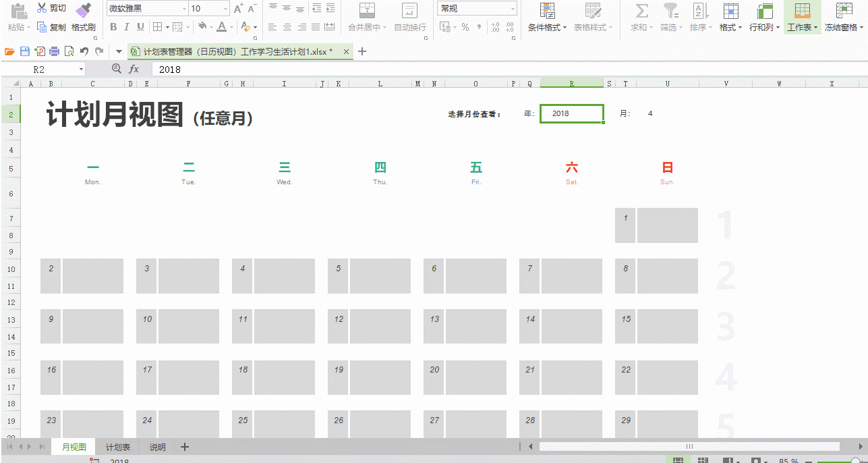Click the Freeze Panes (冻结窗格) icon
868x463 pixels.
point(844,11)
